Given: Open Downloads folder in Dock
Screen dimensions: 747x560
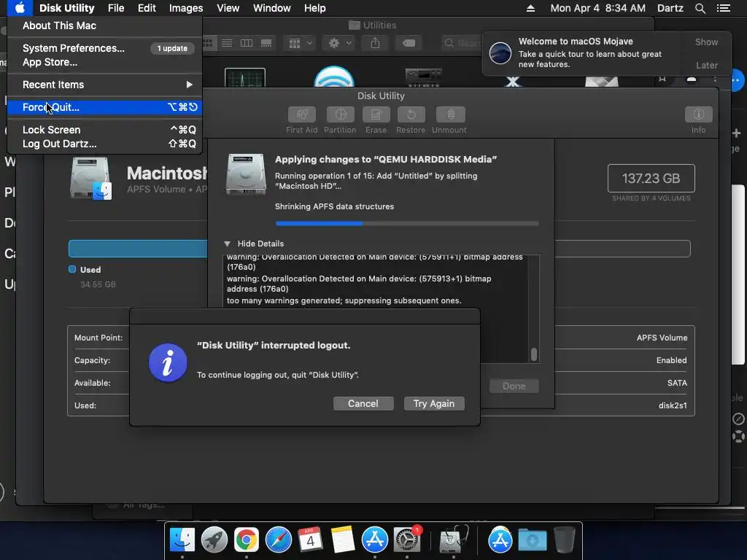Looking at the screenshot, I should 532,540.
